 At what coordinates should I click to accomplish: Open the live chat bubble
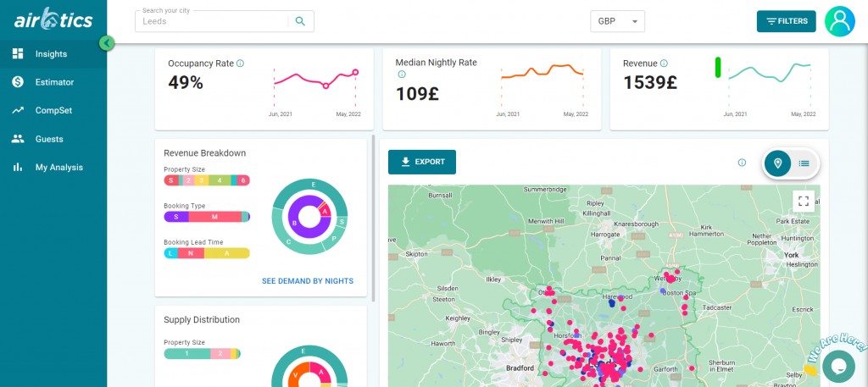(838, 366)
